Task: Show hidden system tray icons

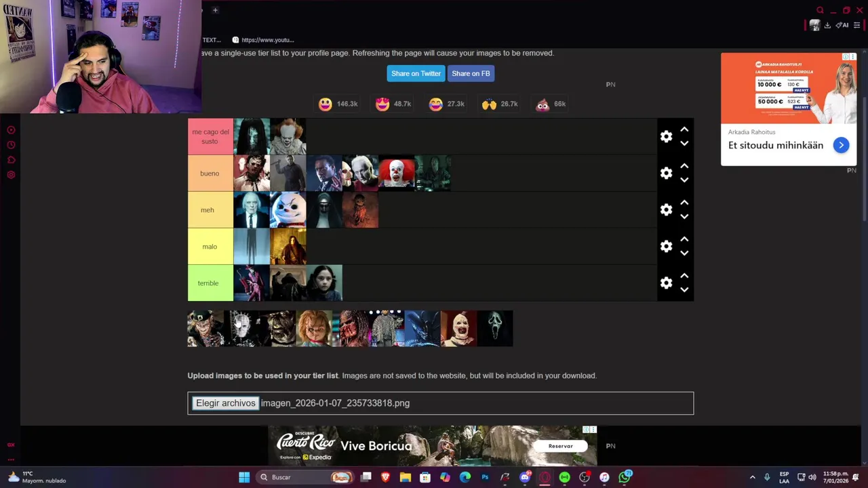Action: [752, 477]
